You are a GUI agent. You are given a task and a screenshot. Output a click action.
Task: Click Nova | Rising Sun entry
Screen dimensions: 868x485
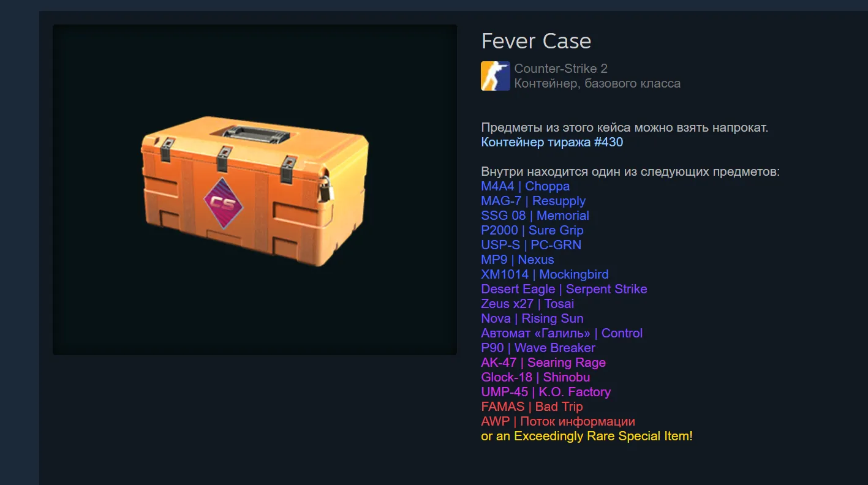pyautogui.click(x=532, y=318)
